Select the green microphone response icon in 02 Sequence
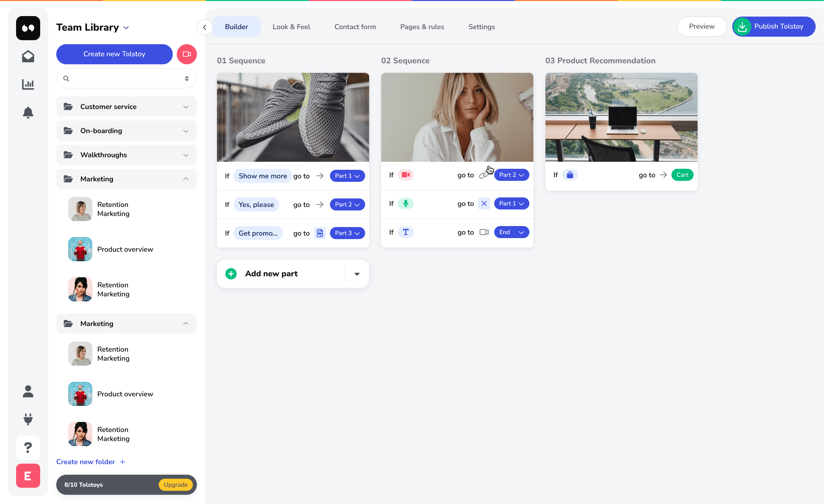 click(x=405, y=203)
